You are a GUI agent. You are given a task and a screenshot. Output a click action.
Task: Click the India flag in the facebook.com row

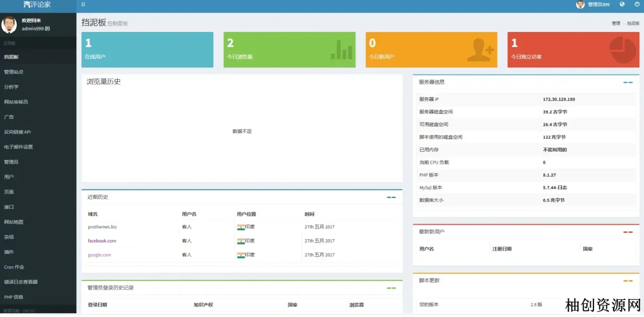click(x=241, y=241)
